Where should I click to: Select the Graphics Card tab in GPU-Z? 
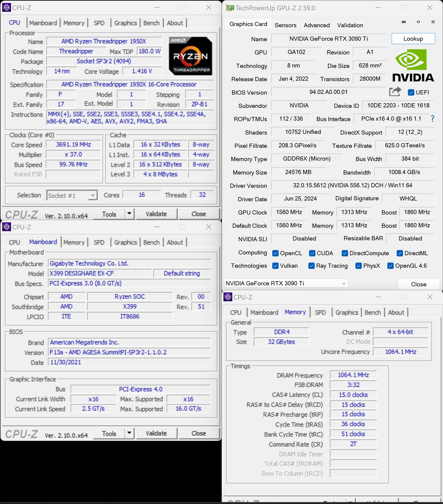(x=248, y=24)
